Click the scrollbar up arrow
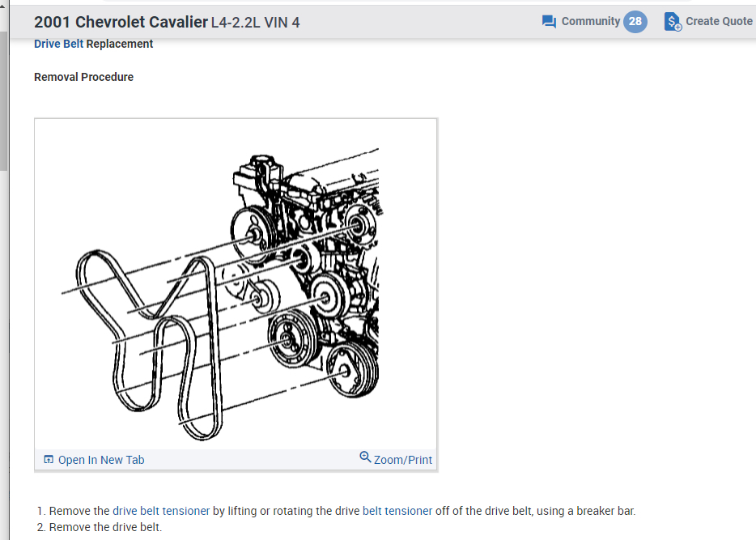 pos(3,6)
